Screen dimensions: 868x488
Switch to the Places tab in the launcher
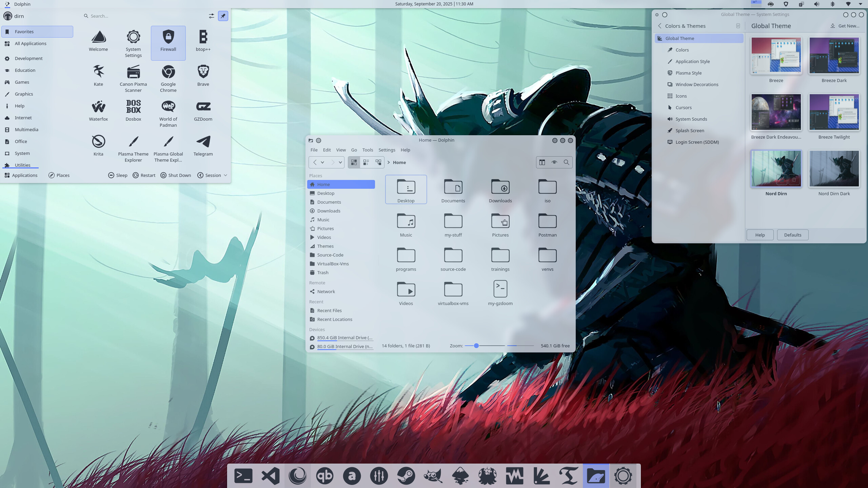[x=59, y=175]
